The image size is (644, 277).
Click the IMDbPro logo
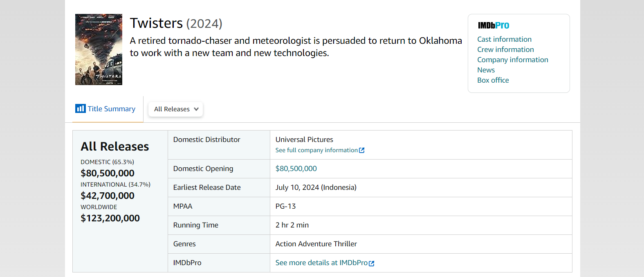coord(494,25)
